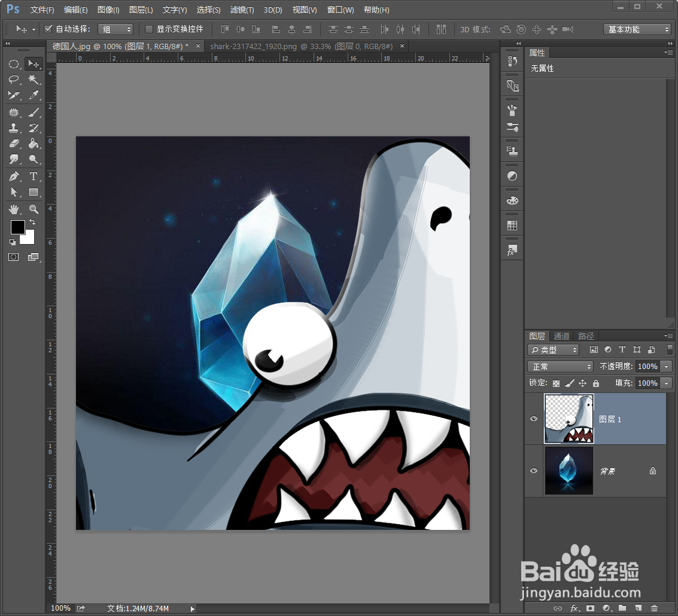678x616 pixels.
Task: Reset default foreground and background colors
Action: (13, 242)
